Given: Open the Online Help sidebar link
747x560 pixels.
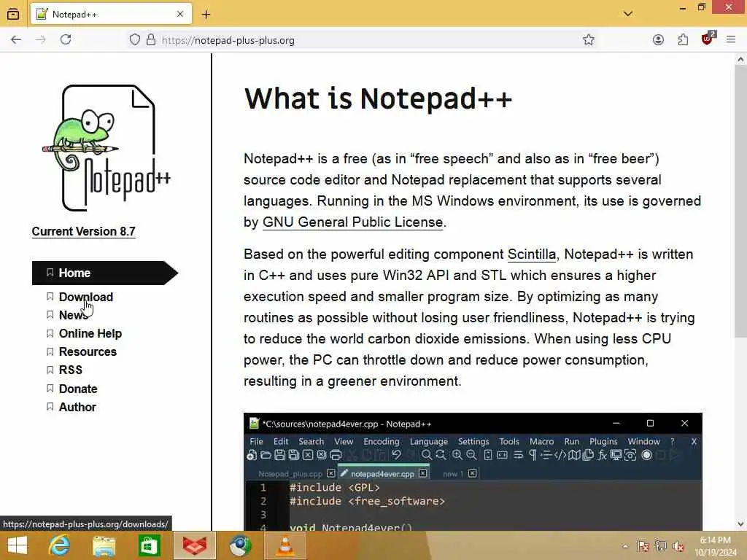Looking at the screenshot, I should pos(90,333).
